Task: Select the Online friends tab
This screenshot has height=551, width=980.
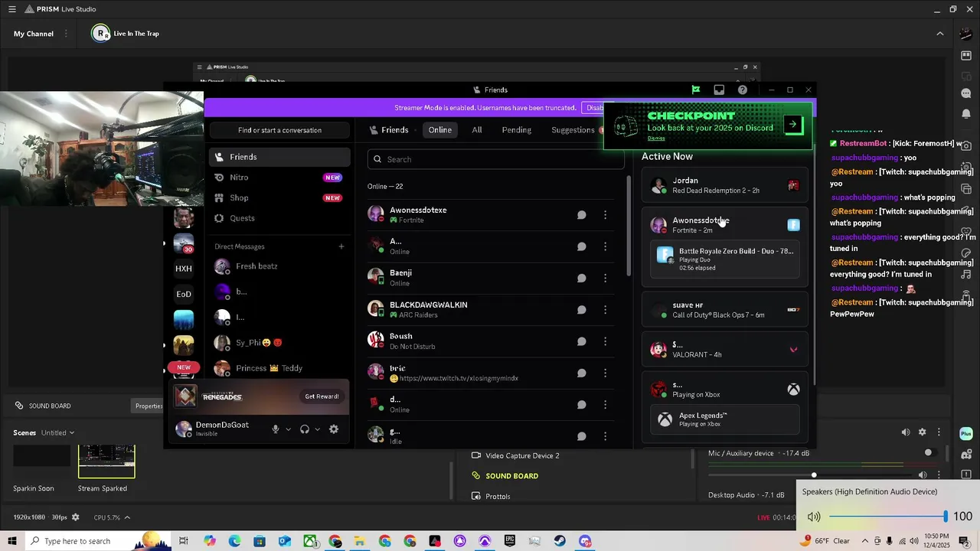Action: pyautogui.click(x=440, y=130)
